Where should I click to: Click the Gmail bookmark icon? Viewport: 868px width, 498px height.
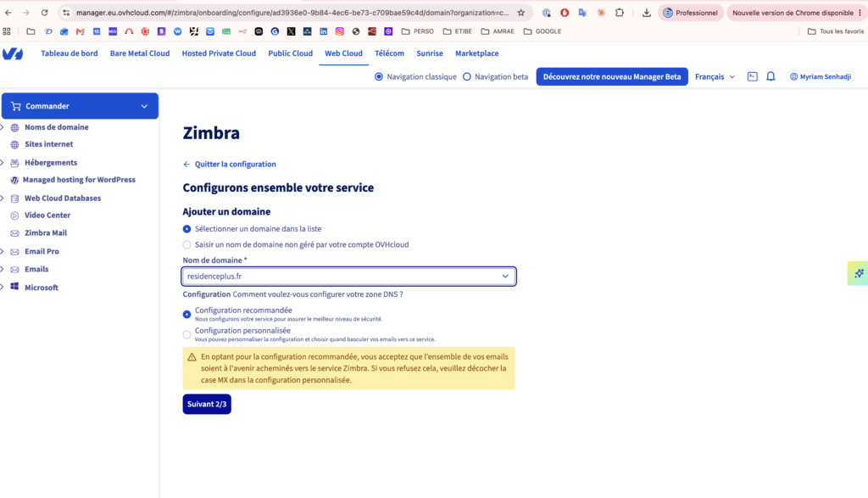click(x=81, y=31)
